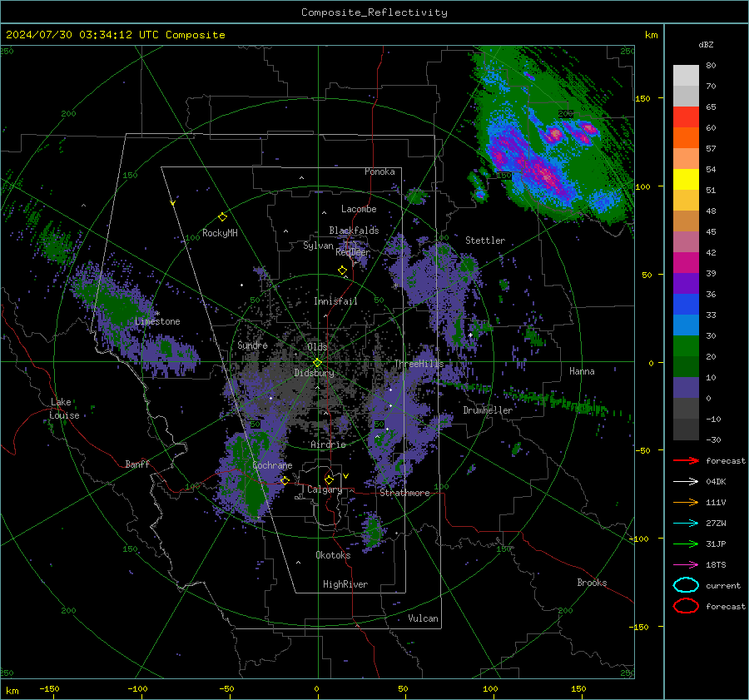The height and width of the screenshot is (700, 749).
Task: Click the HighRiver town label
Action: [345, 584]
